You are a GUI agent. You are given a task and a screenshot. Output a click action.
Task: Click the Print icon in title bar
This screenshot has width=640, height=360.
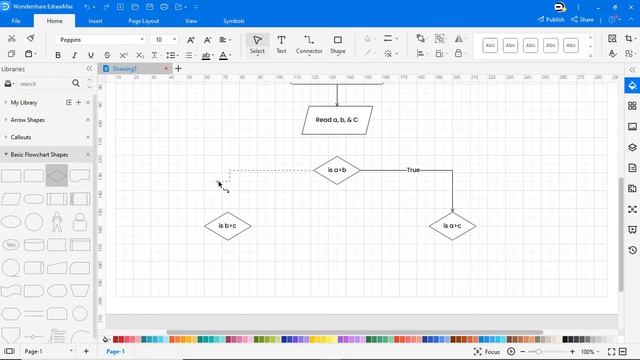(164, 7)
